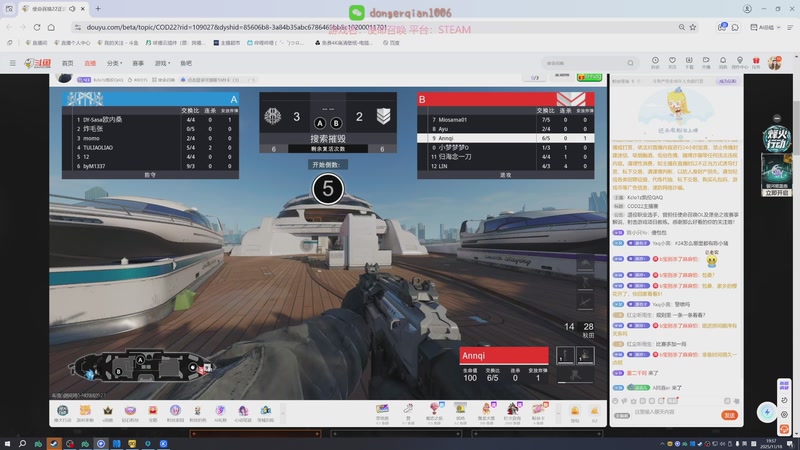This screenshot has height=450, width=800.
Task: Open the browser main menu lines icon
Action: click(790, 27)
